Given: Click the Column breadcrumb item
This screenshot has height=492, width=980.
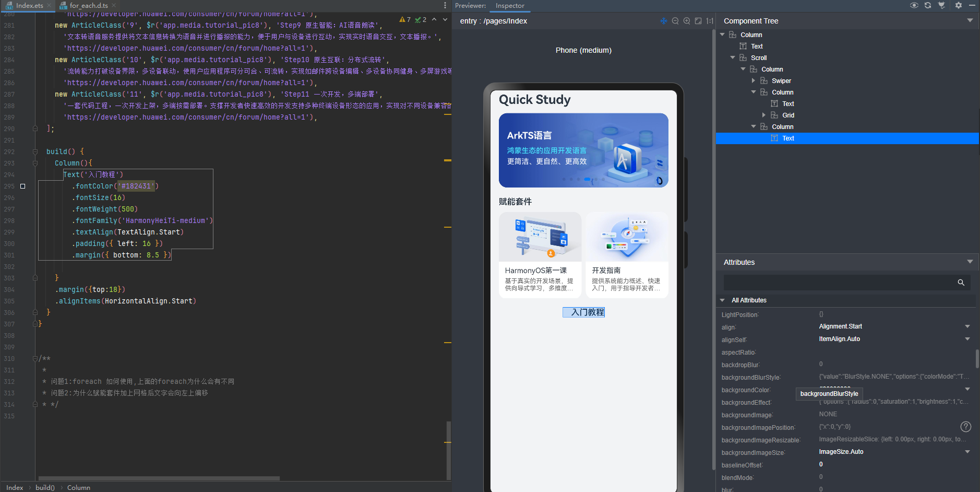Looking at the screenshot, I should 79,487.
